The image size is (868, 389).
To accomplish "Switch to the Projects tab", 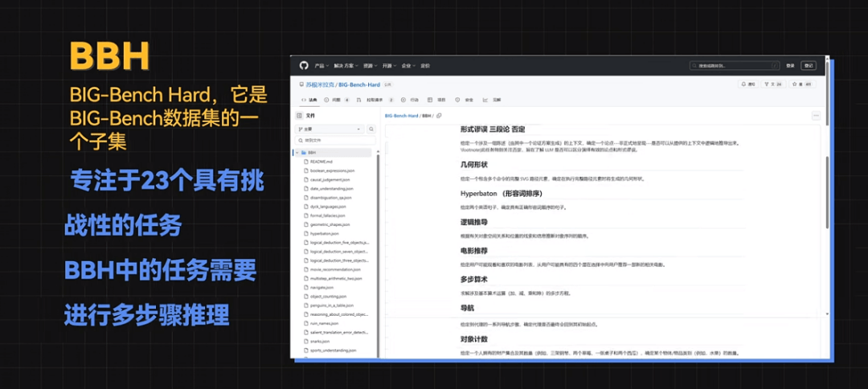I will point(436,100).
